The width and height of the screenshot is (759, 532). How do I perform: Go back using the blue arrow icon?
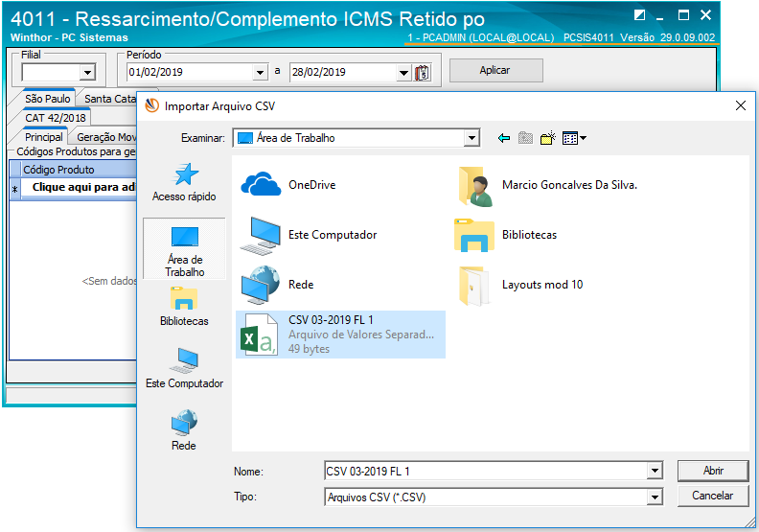pyautogui.click(x=504, y=138)
